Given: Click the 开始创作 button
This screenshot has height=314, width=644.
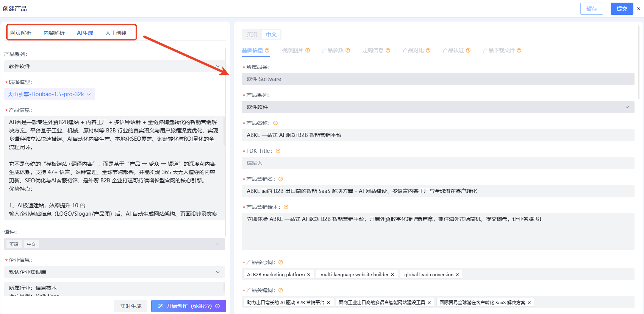Looking at the screenshot, I should pyautogui.click(x=188, y=306).
